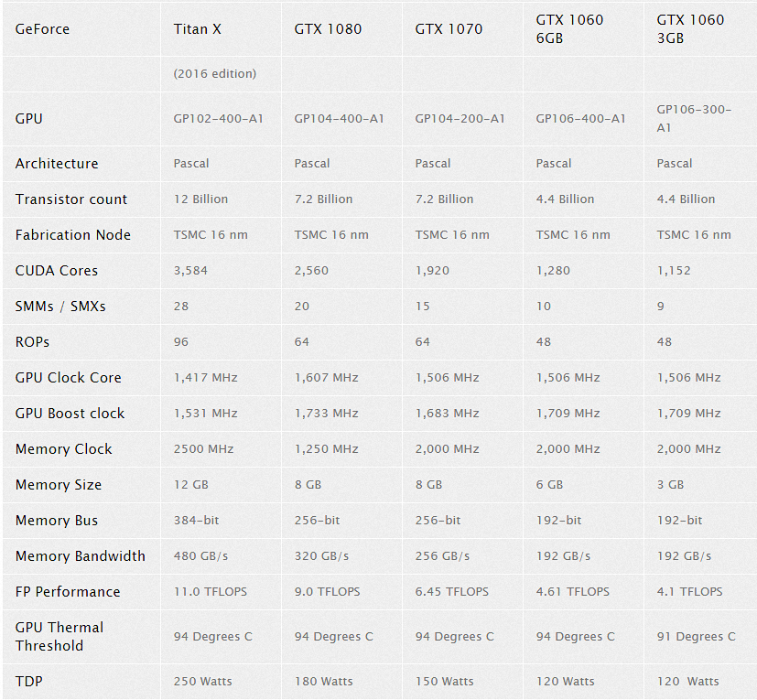
Task: Click the Memory Bandwidth row label
Action: (x=81, y=556)
